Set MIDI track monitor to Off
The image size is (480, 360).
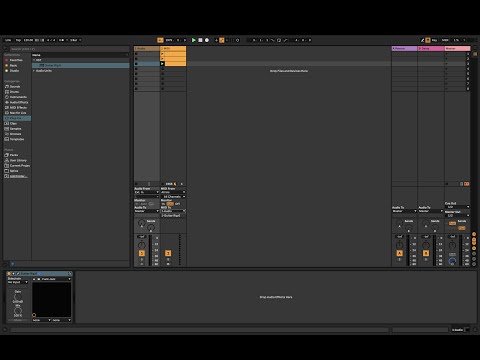point(178,204)
